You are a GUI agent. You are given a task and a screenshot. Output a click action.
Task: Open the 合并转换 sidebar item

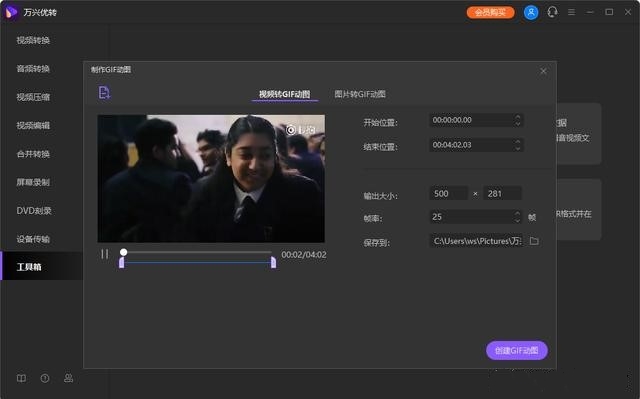pos(33,154)
